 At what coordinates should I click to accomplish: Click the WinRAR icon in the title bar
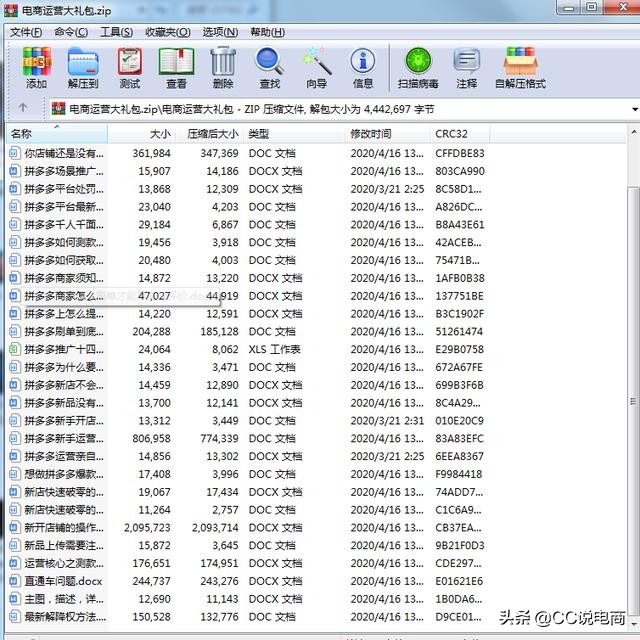[11, 10]
